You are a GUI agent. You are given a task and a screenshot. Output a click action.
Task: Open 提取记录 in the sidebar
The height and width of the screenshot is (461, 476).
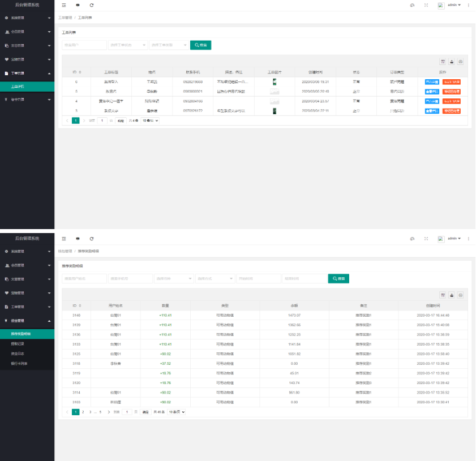[x=18, y=343]
